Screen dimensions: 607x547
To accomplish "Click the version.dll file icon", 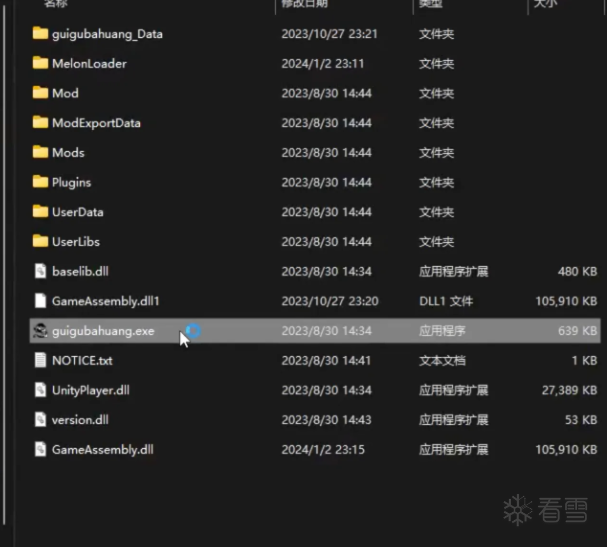I will pyautogui.click(x=40, y=419).
